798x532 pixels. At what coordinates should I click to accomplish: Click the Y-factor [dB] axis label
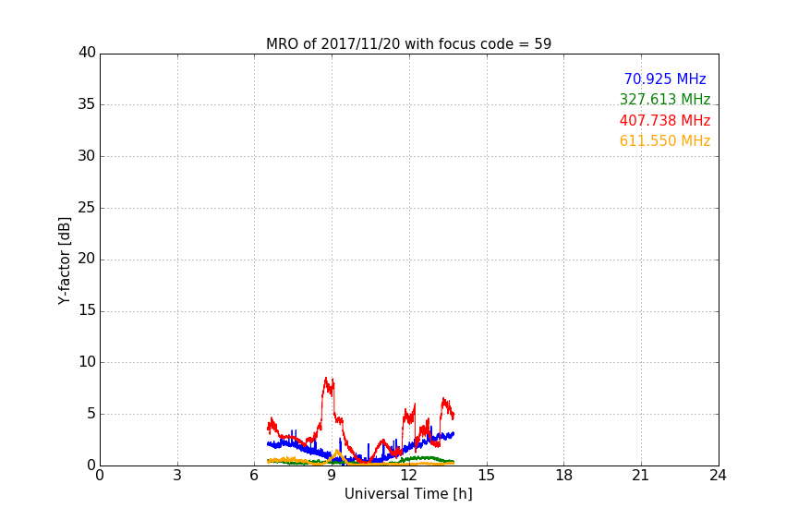point(64,260)
